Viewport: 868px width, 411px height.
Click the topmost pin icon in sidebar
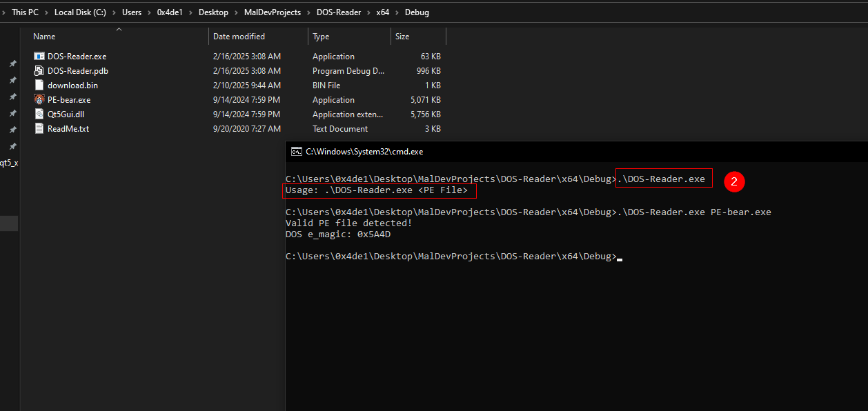point(12,63)
